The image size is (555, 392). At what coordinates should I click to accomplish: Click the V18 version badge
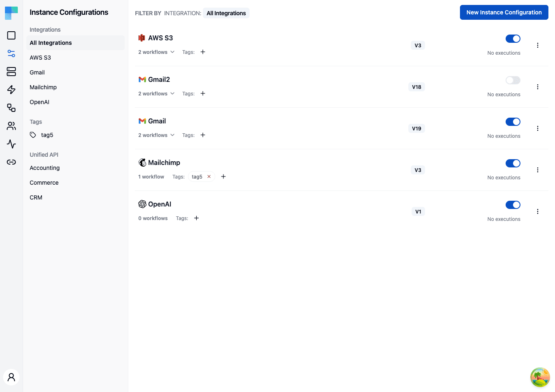pyautogui.click(x=417, y=87)
